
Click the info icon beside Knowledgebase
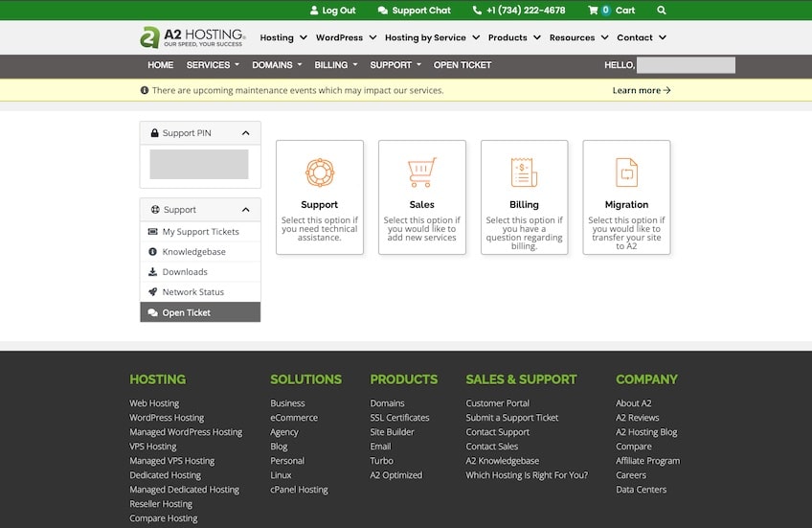click(x=153, y=251)
